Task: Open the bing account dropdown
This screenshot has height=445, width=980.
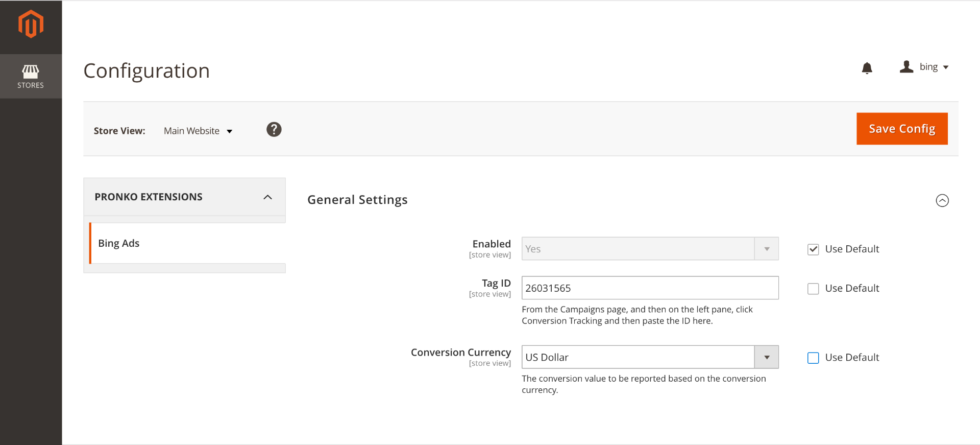Action: click(934, 67)
